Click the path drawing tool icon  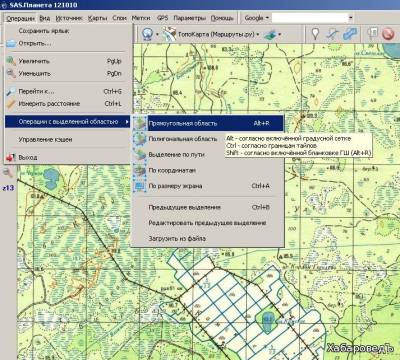point(332,34)
